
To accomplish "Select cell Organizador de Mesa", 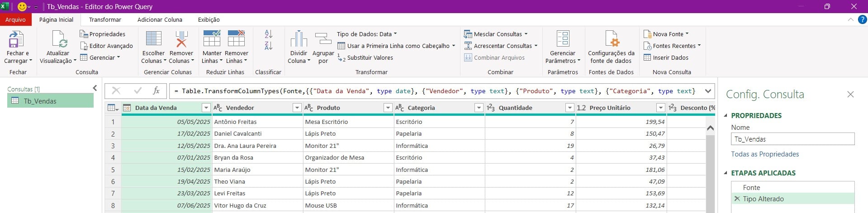I will pos(349,157).
